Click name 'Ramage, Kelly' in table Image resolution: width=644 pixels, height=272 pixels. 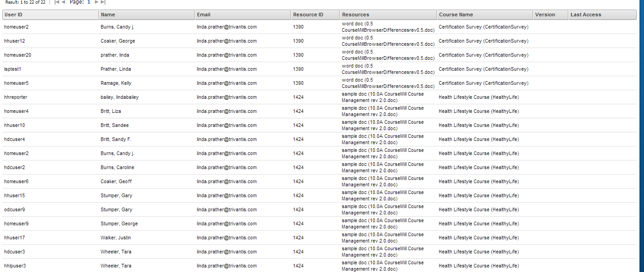(x=116, y=83)
